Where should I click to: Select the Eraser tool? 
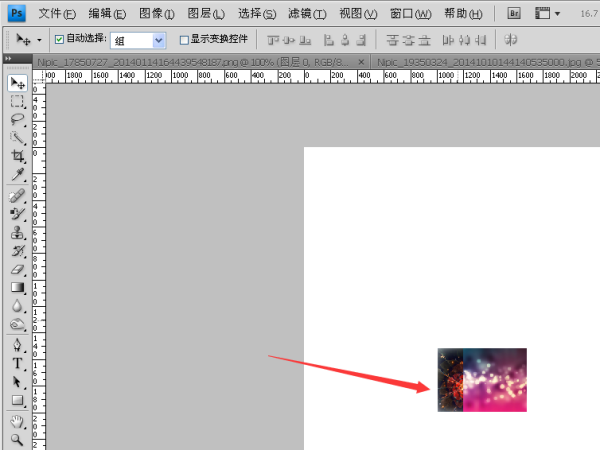(17, 269)
